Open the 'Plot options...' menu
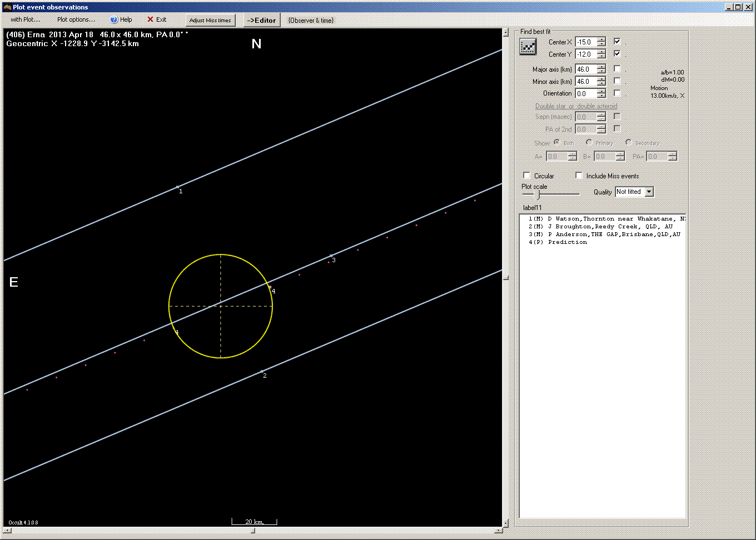This screenshot has height=540, width=756. (x=76, y=19)
